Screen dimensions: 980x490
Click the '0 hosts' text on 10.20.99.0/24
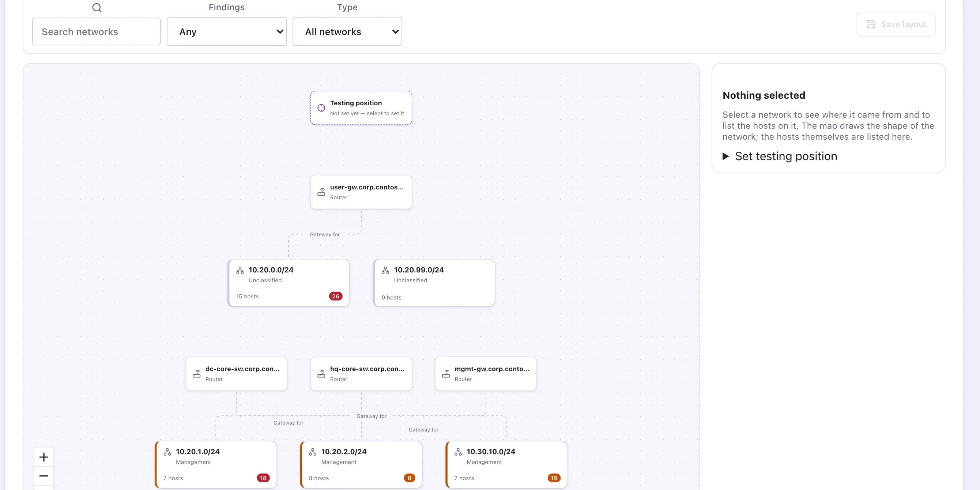pyautogui.click(x=392, y=298)
